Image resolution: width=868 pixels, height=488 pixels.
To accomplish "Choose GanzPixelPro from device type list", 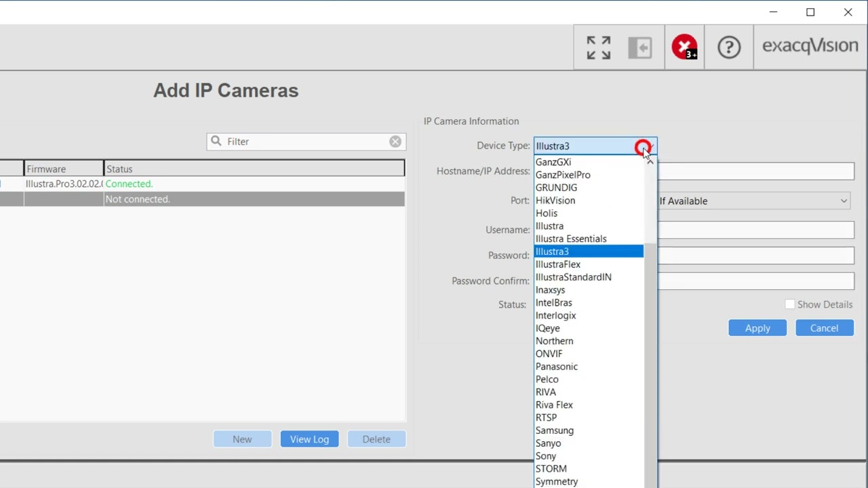I will (589, 175).
